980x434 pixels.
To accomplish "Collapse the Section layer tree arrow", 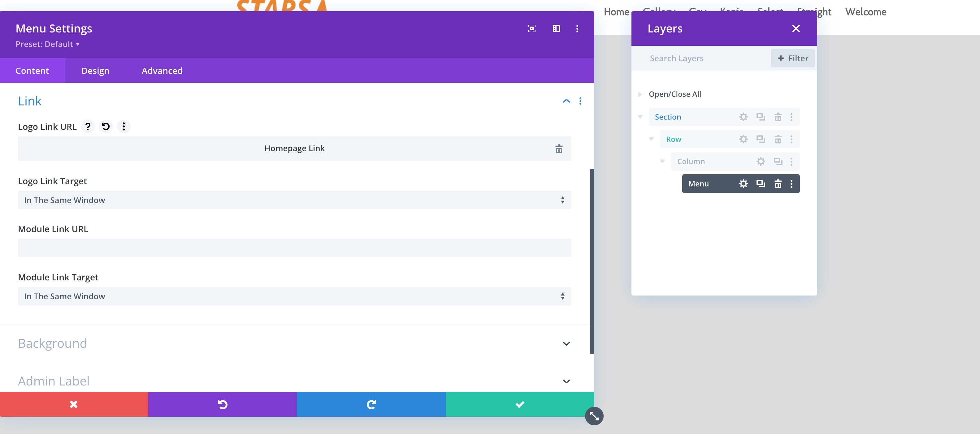I will (x=640, y=117).
